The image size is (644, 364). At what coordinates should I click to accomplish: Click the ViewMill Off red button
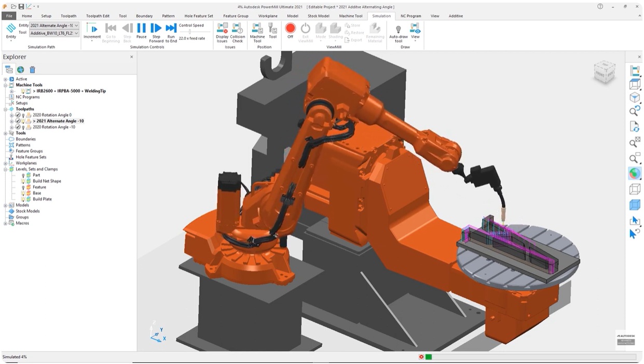[x=290, y=29]
